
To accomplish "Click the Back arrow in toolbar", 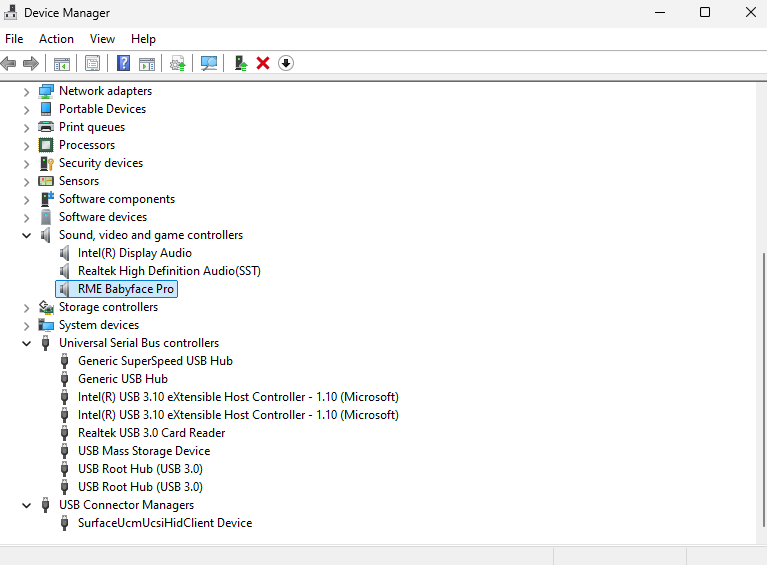I will (9, 63).
